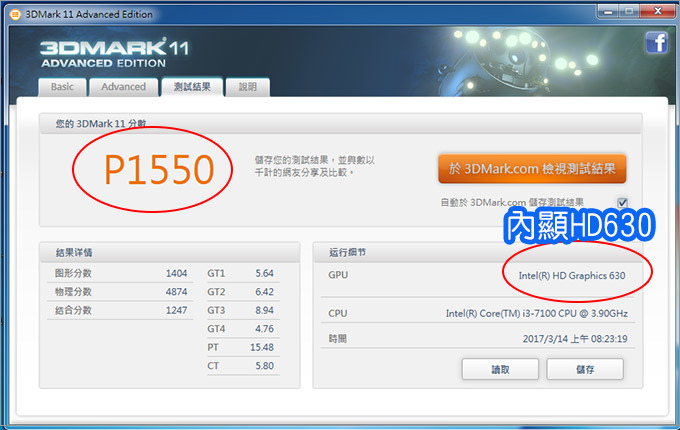Close the 3DMark 11 window
Image resolution: width=680 pixels, height=430 pixels.
coord(658,11)
